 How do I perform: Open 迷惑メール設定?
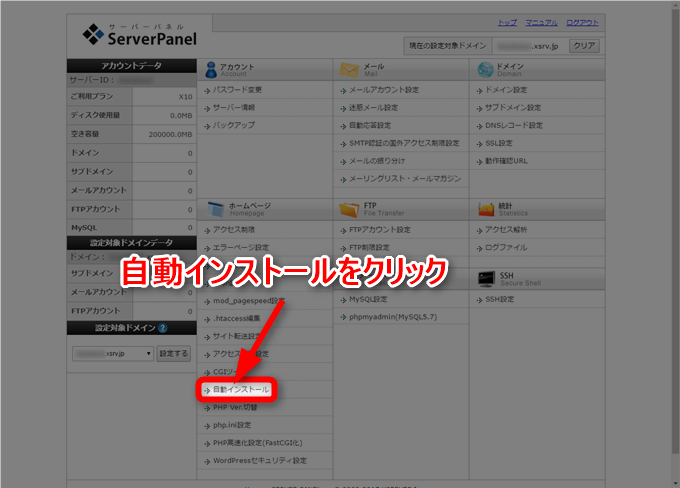point(373,108)
